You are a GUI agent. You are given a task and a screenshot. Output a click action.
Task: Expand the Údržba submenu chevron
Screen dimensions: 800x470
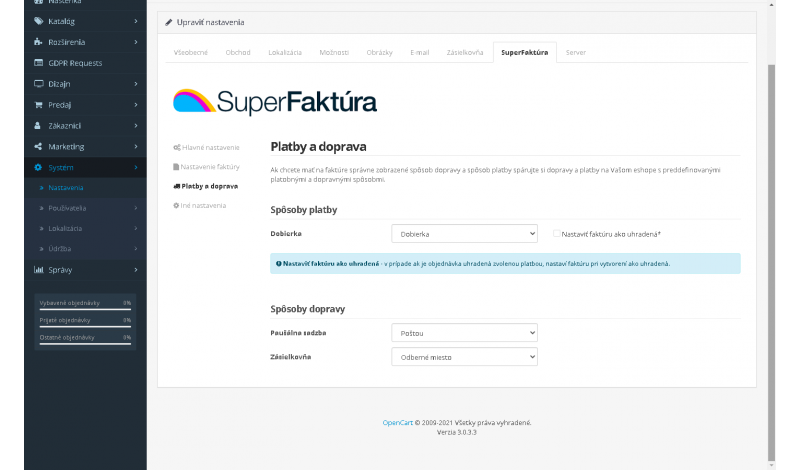tap(136, 249)
